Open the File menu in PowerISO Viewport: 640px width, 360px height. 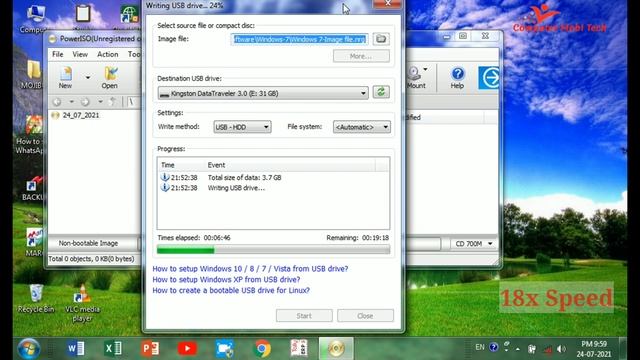[58, 54]
